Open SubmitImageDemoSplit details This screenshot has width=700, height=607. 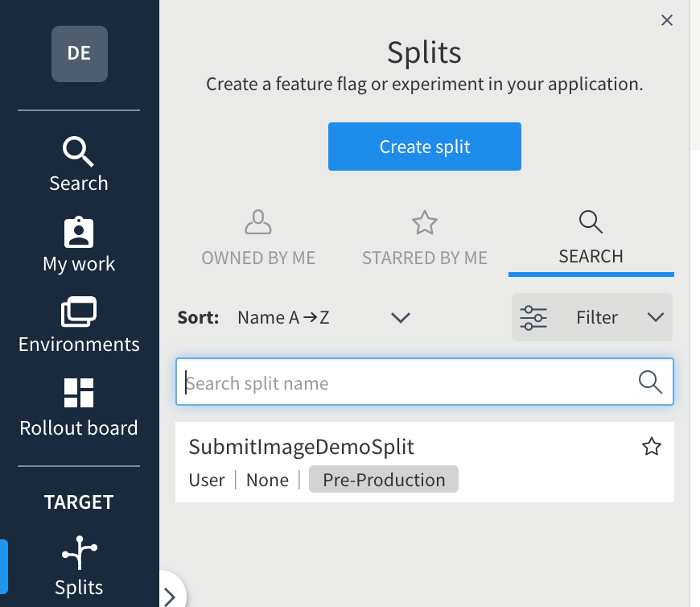pyautogui.click(x=302, y=446)
